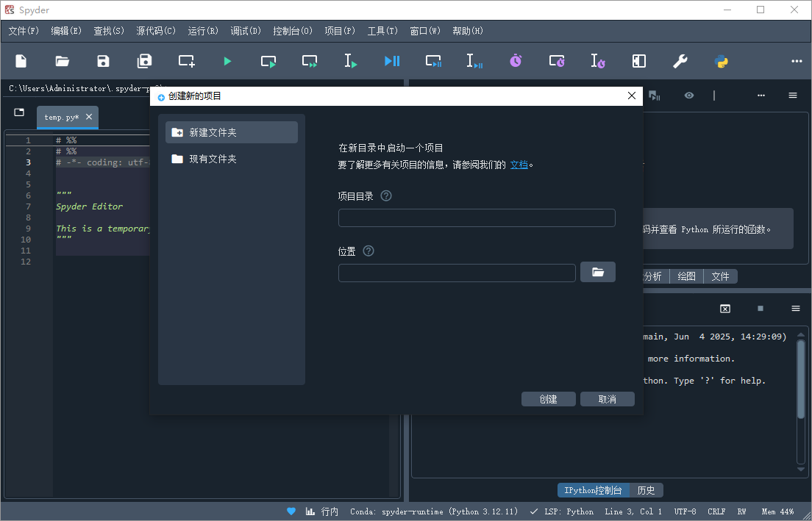Close the temp.py* tab with its x
The image size is (812, 521).
point(89,117)
